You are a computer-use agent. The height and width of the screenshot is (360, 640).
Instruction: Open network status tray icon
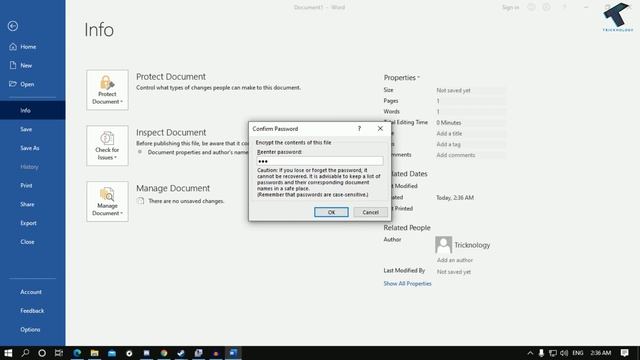coord(553,353)
